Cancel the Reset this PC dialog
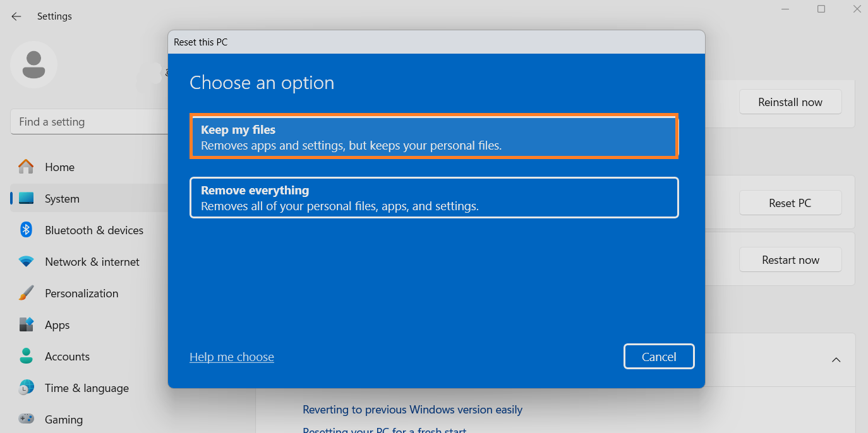Viewport: 868px width, 433px height. [x=659, y=357]
